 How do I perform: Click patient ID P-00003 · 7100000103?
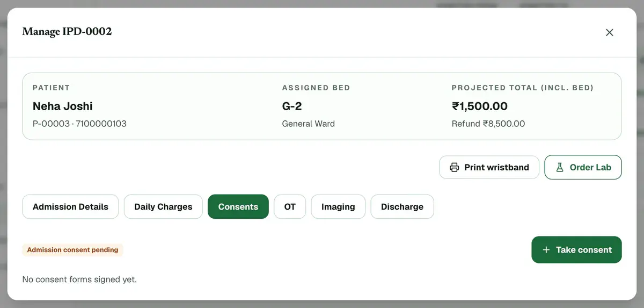tap(79, 124)
